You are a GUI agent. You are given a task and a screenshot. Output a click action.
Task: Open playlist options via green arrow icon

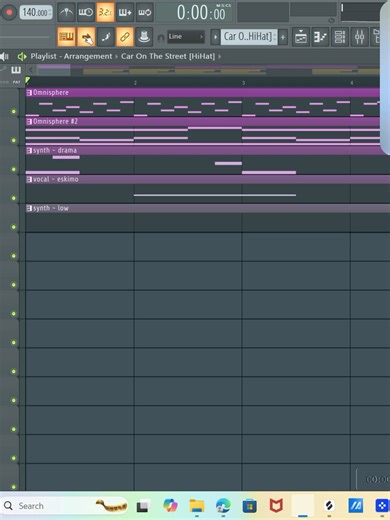22,57
